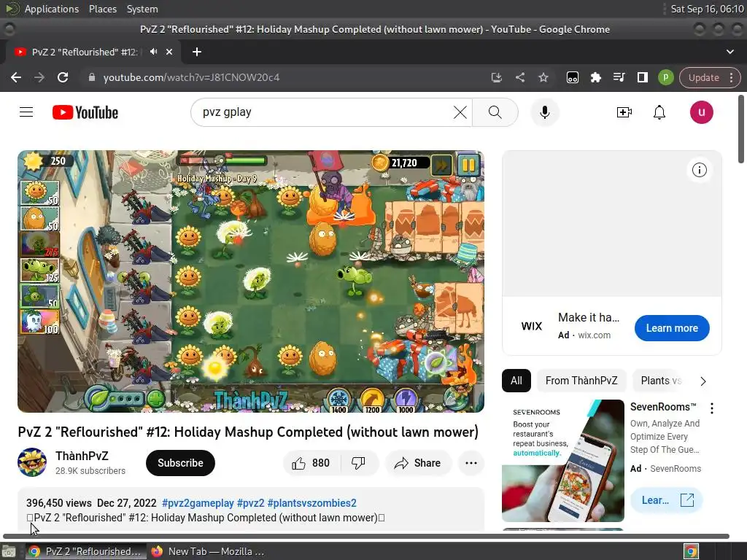Click the install/download page icon in the address bar
Viewport: 747px width, 560px height.
[x=496, y=77]
